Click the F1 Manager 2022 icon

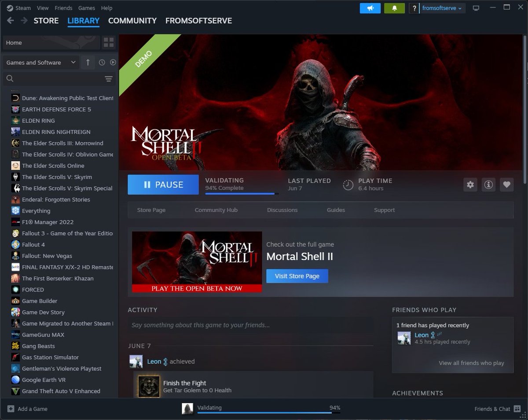[x=15, y=222]
